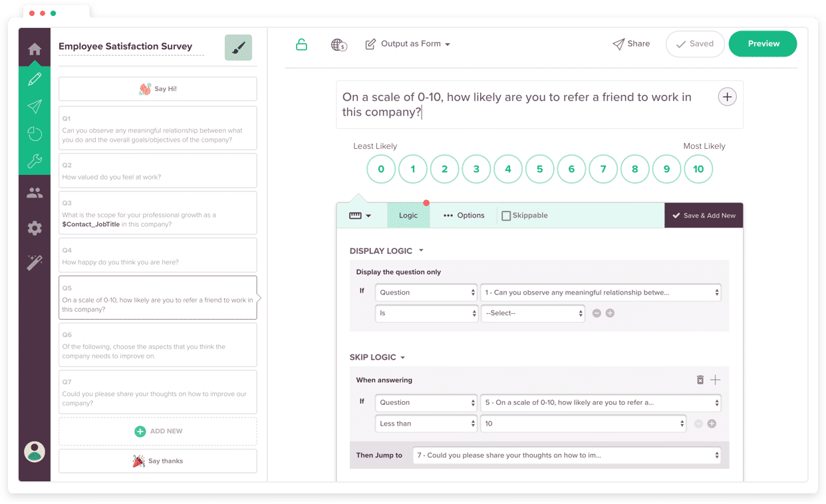Add skip logic with plus icon beside trash
Screen dimensions: 826x504
point(715,380)
